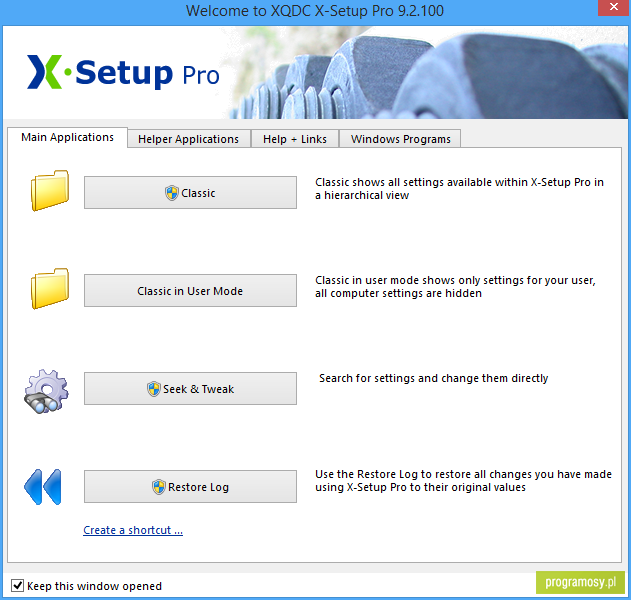Click the folder icon beside Classic in User Mode
This screenshot has width=631, height=600.
[50, 289]
